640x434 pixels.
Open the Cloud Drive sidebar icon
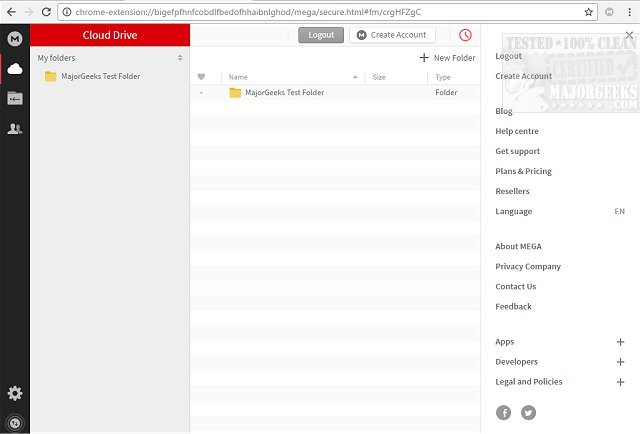14,69
